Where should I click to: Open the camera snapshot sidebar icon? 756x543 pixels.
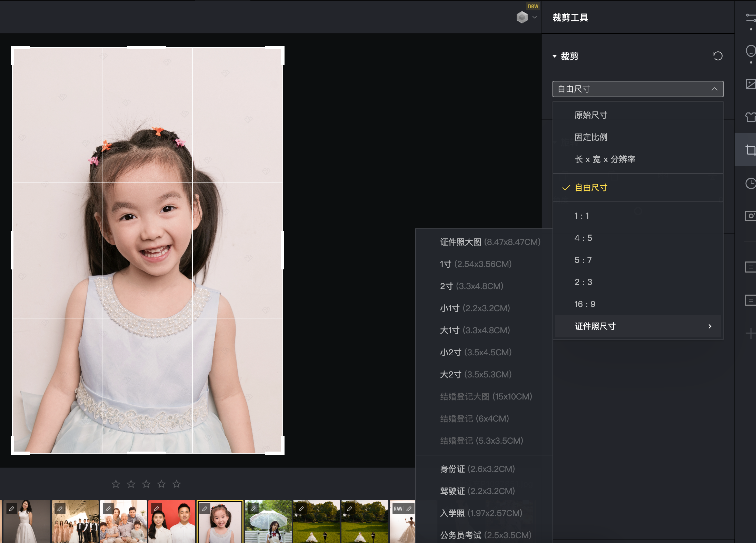[x=751, y=216]
